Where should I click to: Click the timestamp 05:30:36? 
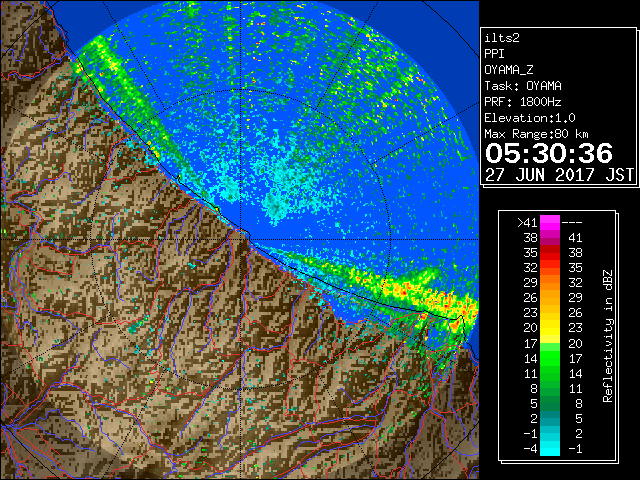(549, 153)
